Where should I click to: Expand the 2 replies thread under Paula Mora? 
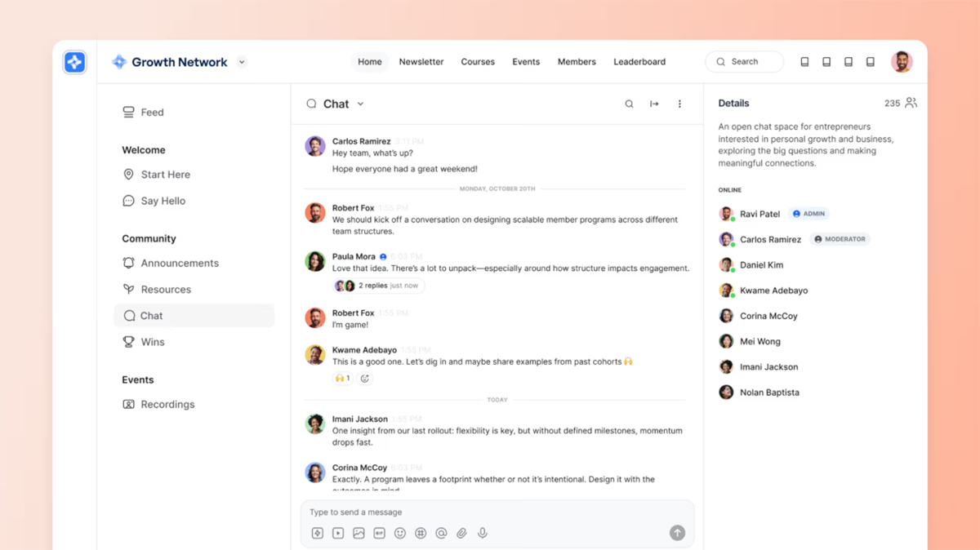point(379,286)
